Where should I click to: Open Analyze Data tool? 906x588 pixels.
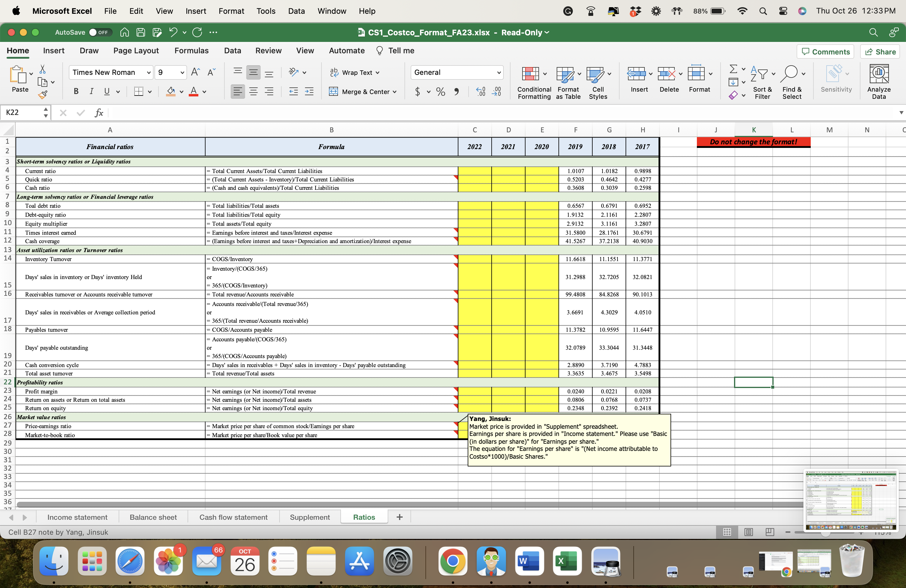pos(879,81)
